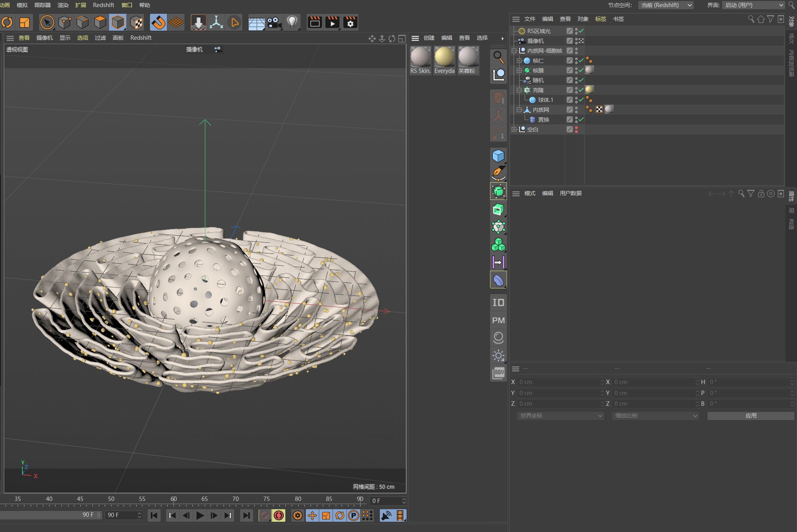Image resolution: width=797 pixels, height=532 pixels.
Task: Select the checkered texture mode cube
Action: [136, 22]
